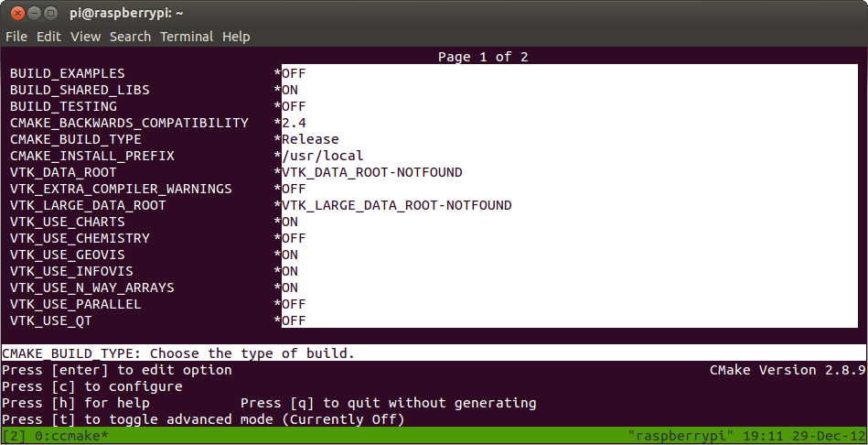Click 'Press [h] for help' hint
The image size is (868, 445).
point(76,403)
